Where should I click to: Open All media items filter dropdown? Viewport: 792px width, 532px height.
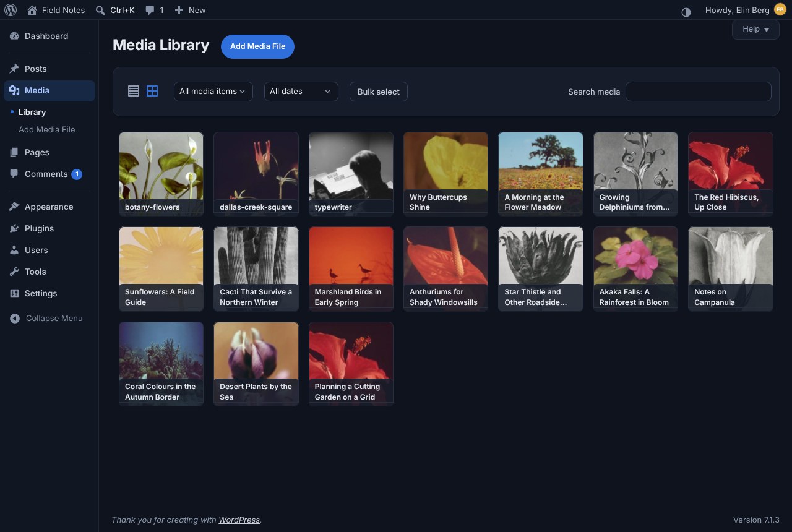click(213, 91)
